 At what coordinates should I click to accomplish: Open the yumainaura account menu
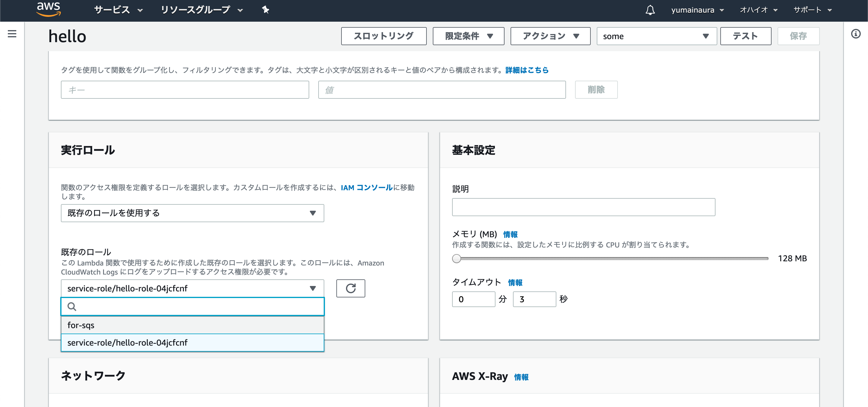697,10
